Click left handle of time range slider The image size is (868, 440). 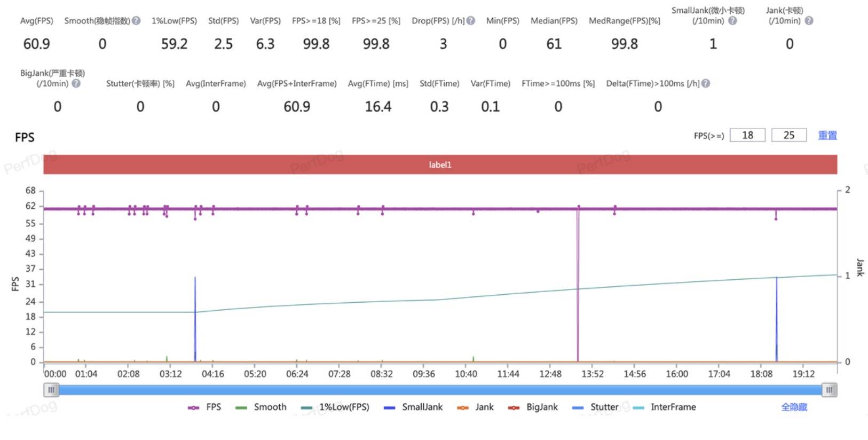pyautogui.click(x=51, y=390)
